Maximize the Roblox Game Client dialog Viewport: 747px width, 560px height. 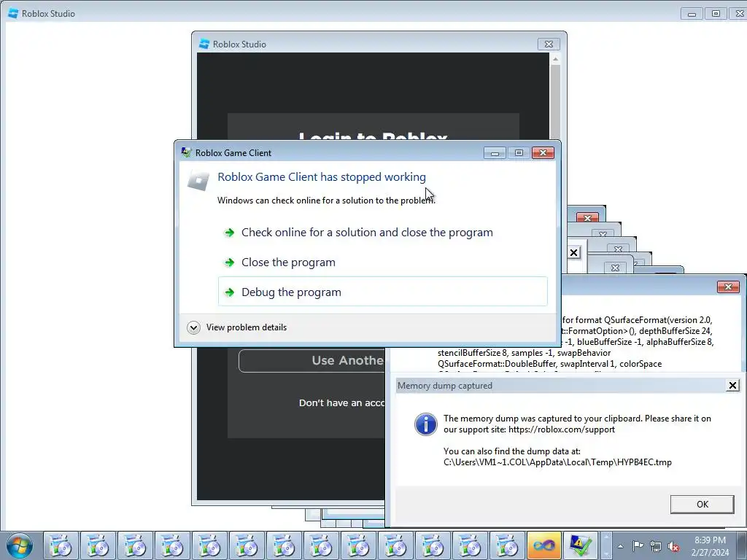pos(519,153)
